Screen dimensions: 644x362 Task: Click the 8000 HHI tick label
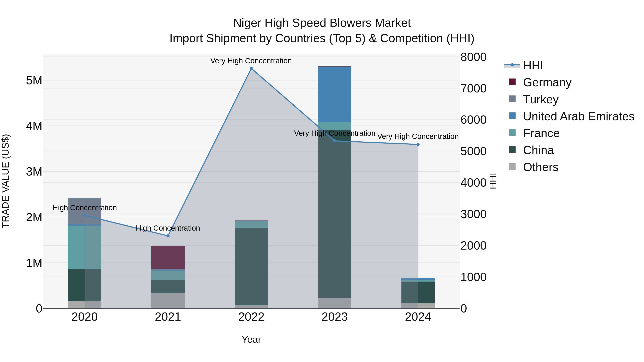click(x=474, y=57)
